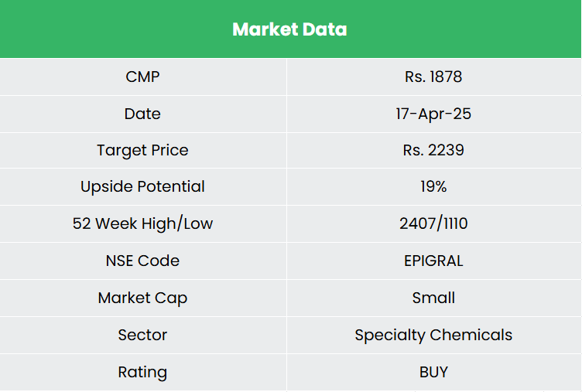582x392 pixels.
Task: Click the EPIGRAL ticker code
Action: (433, 261)
